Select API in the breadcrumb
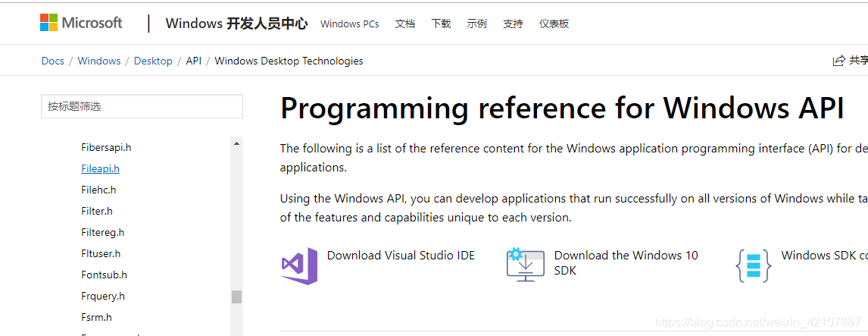The width and height of the screenshot is (868, 336). pyautogui.click(x=194, y=61)
